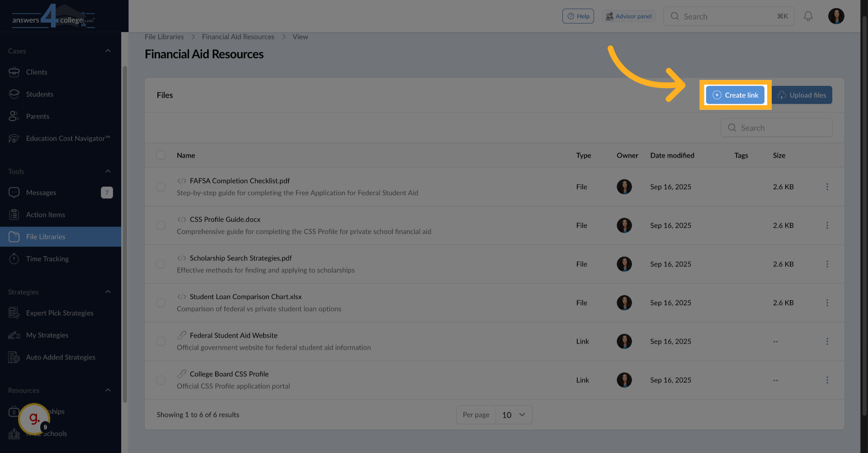Go to File Libraries via breadcrumb
868x453 pixels.
click(x=164, y=37)
